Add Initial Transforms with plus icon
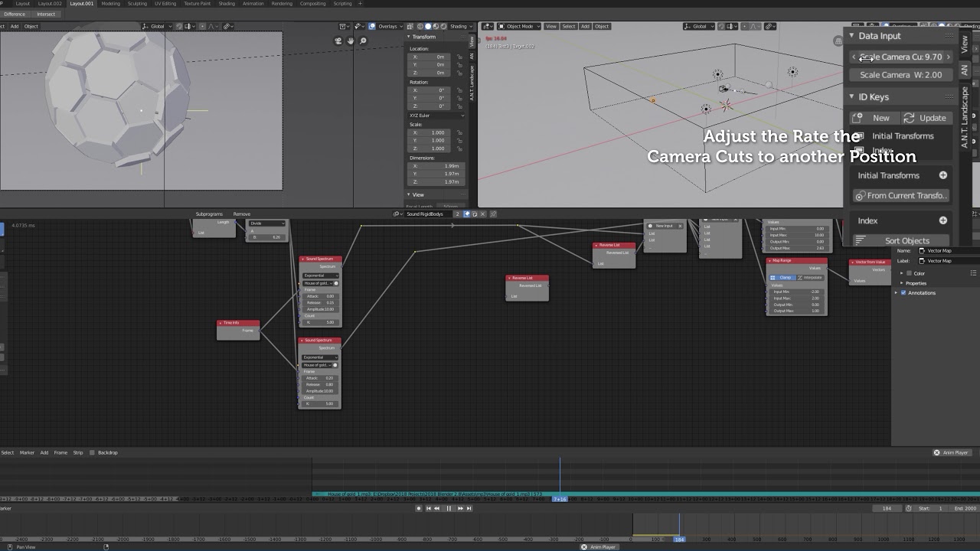Screen dimensions: 980x551 (942, 175)
